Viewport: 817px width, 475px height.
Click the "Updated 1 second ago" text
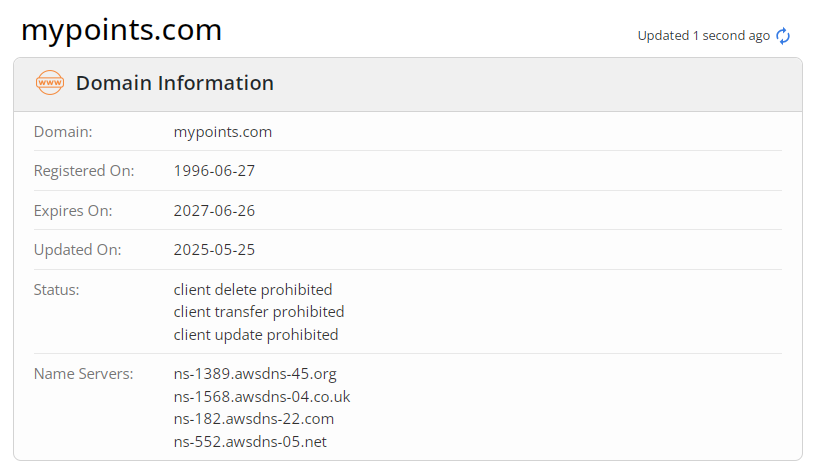coord(703,36)
